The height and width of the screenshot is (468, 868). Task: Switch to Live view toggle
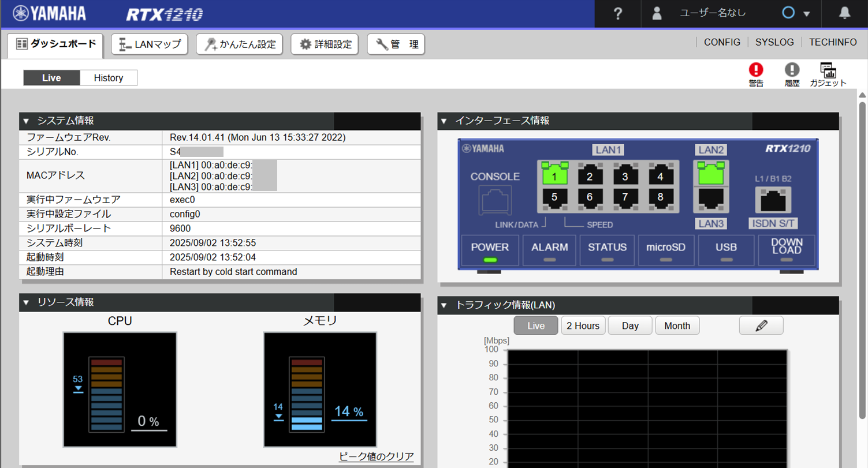pos(51,78)
